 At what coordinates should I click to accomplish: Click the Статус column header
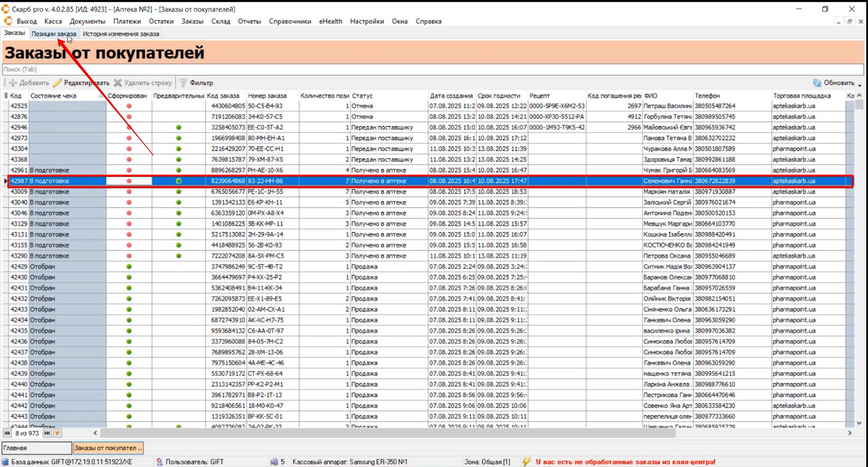pyautogui.click(x=362, y=96)
